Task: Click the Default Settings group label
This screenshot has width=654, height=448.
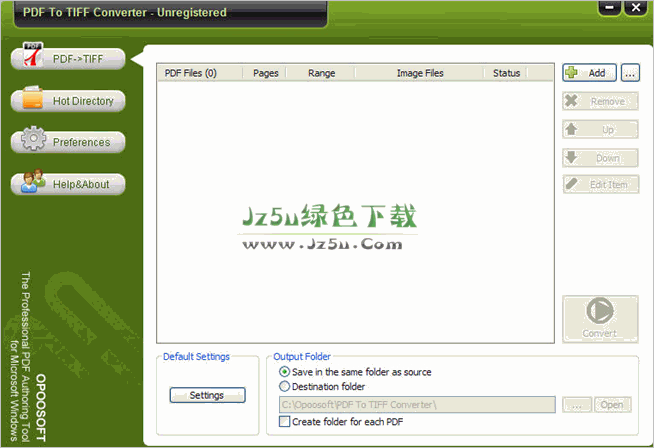Action: tap(196, 357)
